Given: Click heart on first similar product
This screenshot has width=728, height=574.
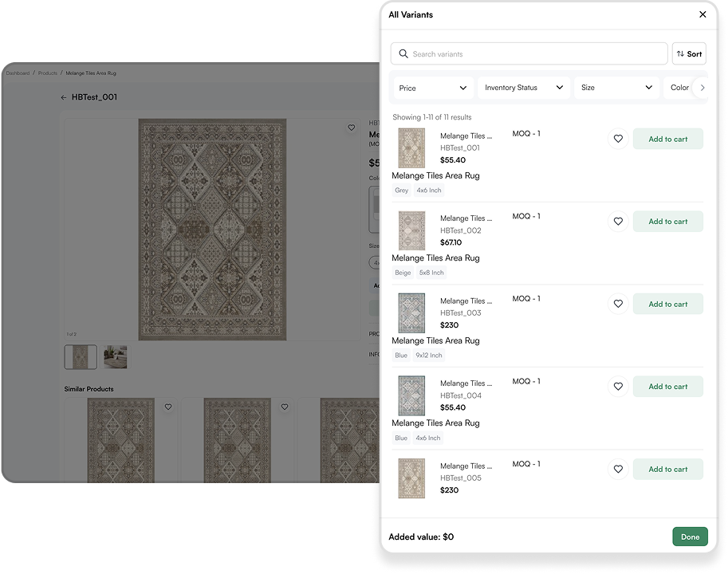Looking at the screenshot, I should 167,407.
